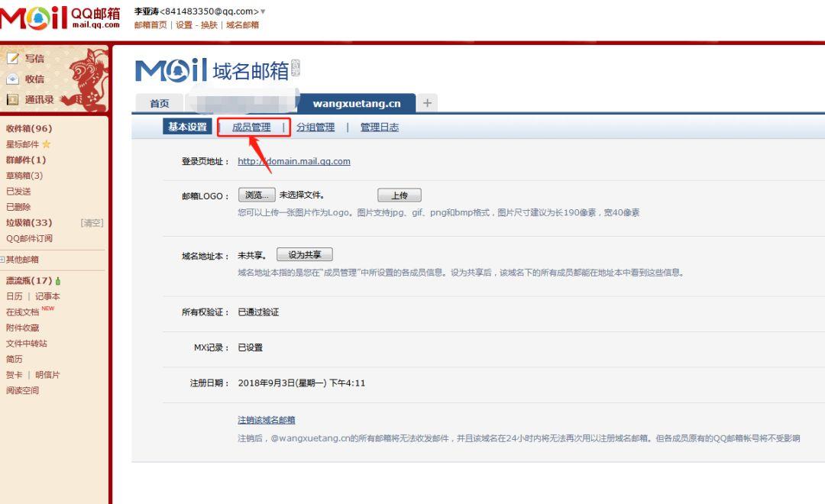Open the 成员管理 tab

(x=252, y=127)
